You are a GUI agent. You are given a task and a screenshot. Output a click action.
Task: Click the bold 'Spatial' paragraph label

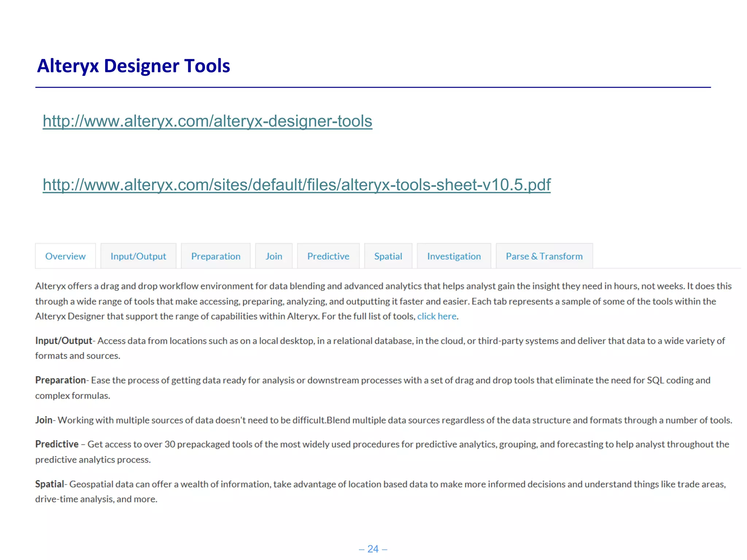click(50, 484)
